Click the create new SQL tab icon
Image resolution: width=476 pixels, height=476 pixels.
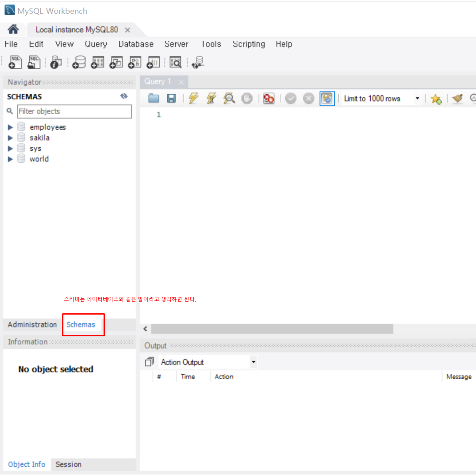point(15,62)
